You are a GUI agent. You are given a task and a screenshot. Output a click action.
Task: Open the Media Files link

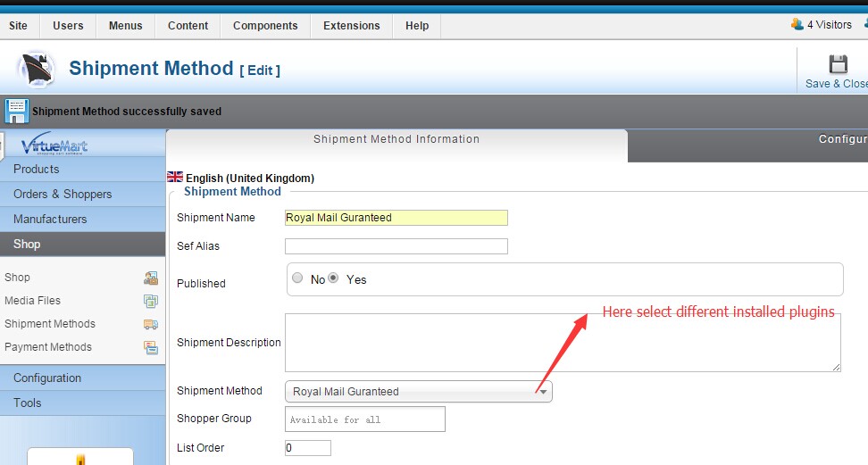click(x=33, y=301)
